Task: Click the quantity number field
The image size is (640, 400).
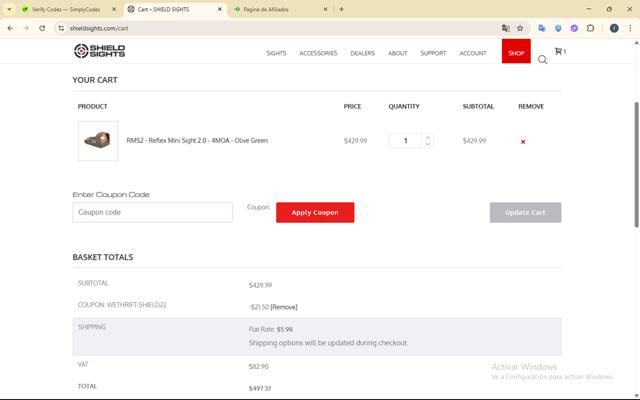Action: [405, 140]
